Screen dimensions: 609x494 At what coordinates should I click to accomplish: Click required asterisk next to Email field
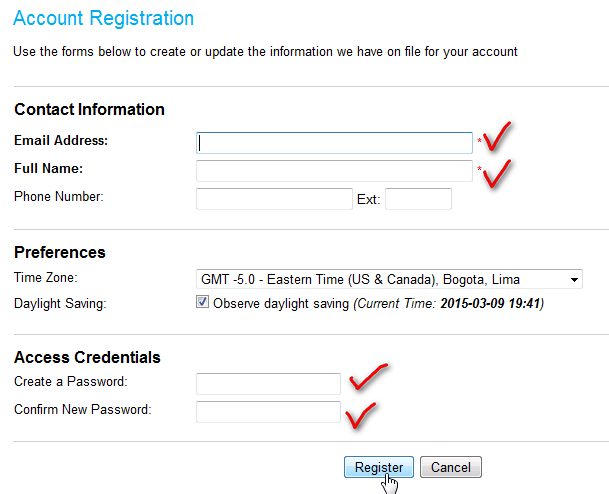click(479, 141)
